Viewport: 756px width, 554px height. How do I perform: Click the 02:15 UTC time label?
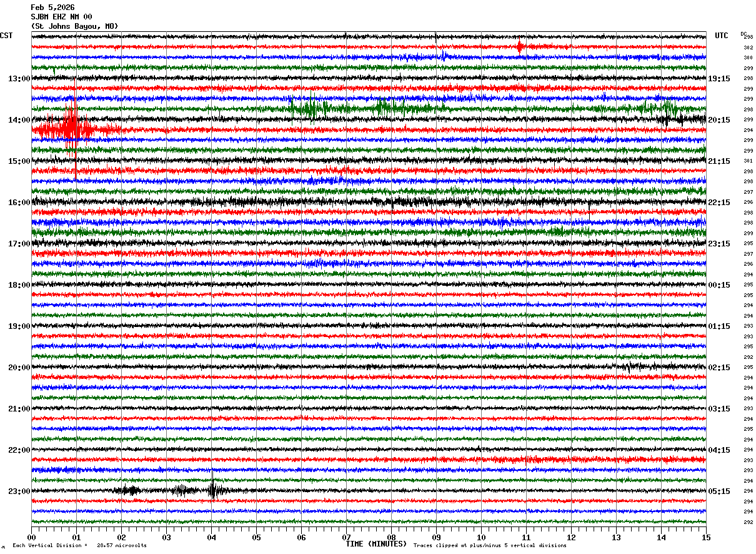pyautogui.click(x=719, y=368)
